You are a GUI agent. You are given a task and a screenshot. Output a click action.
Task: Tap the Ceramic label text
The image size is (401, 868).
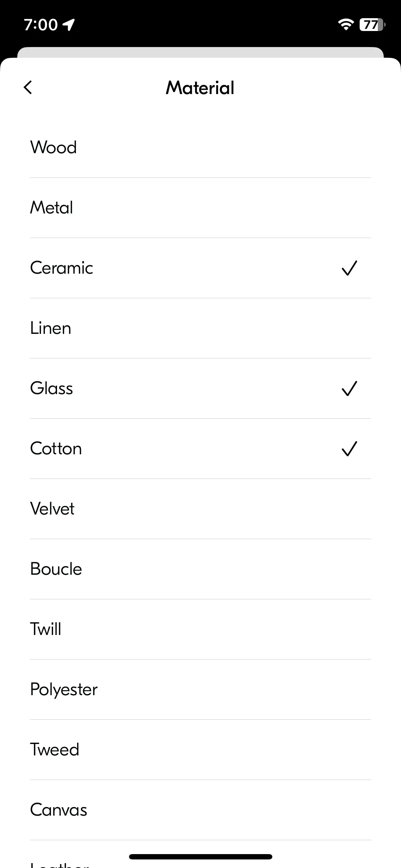(62, 268)
